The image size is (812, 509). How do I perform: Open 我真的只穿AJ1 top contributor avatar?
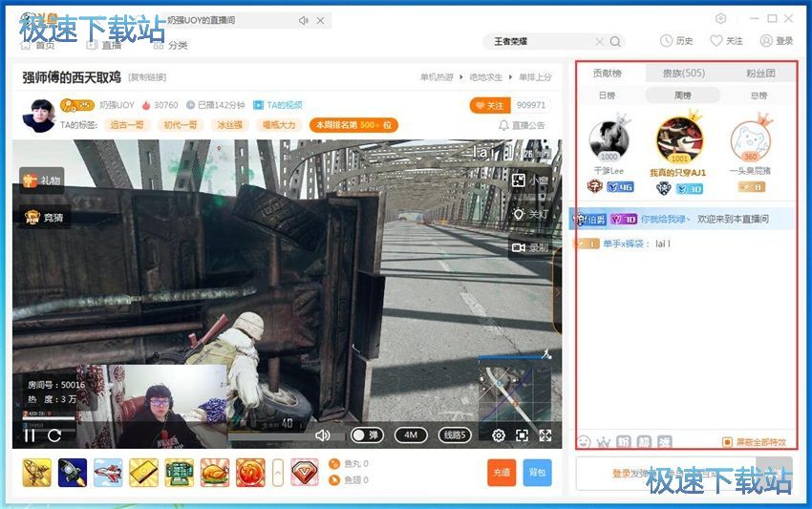tap(679, 140)
